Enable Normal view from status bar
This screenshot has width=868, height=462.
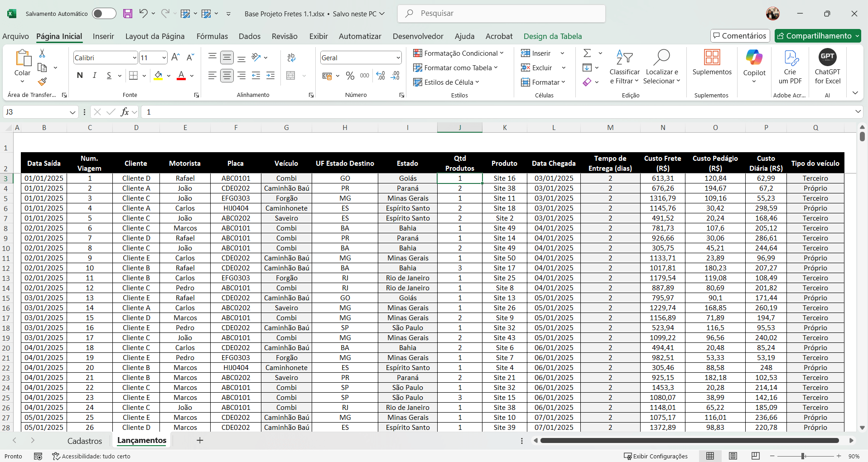pos(711,456)
